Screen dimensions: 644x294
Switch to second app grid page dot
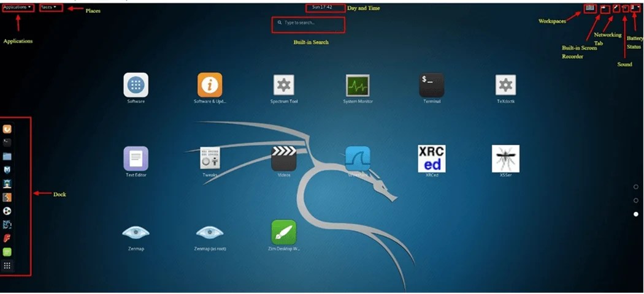636,200
